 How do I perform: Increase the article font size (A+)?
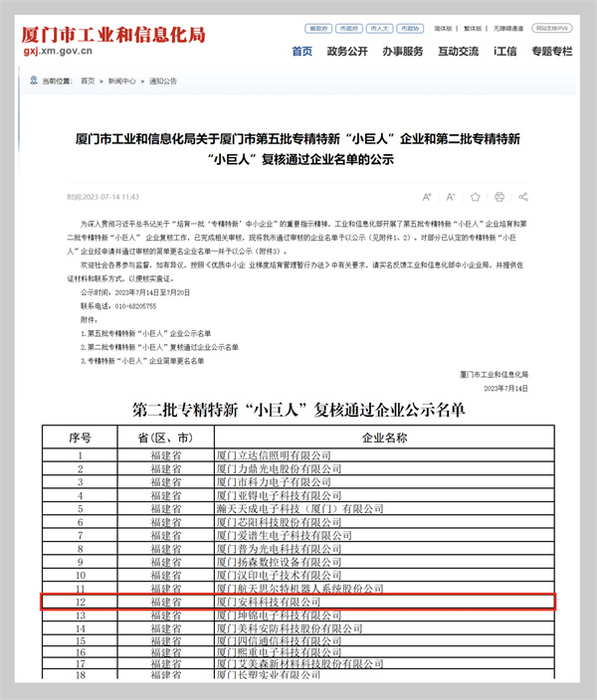tap(427, 197)
